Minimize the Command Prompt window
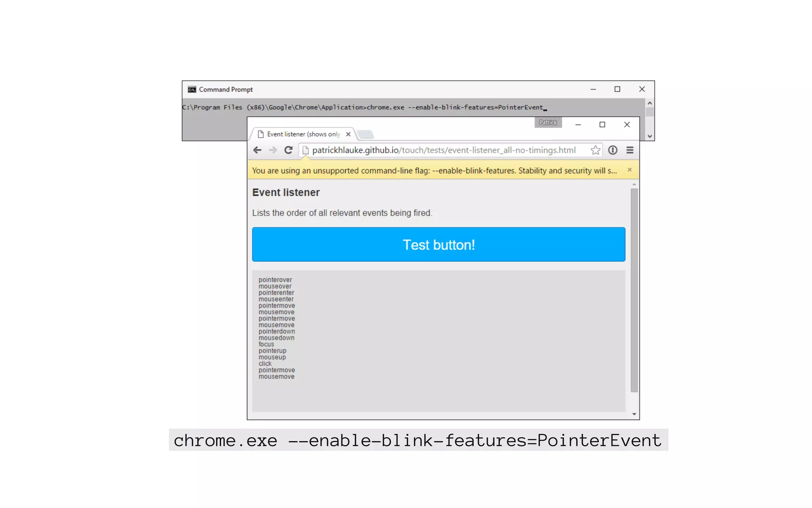 [x=593, y=89]
